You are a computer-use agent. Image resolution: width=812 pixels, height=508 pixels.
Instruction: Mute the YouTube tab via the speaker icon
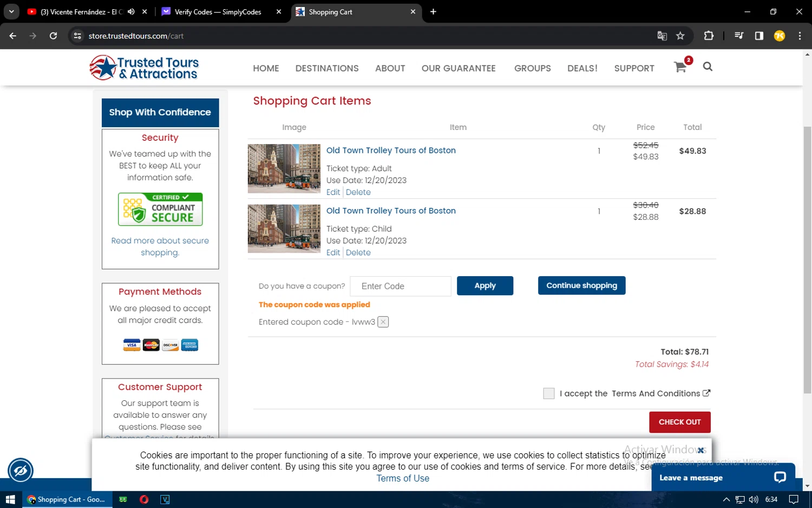[131, 11]
